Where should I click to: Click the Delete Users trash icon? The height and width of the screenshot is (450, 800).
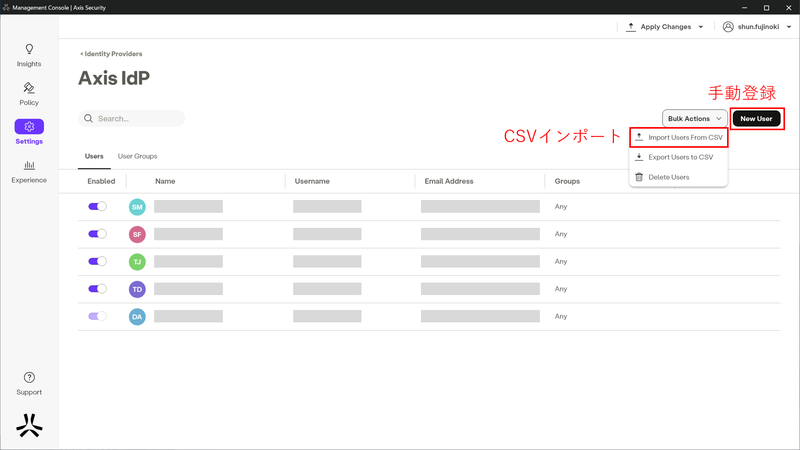click(639, 177)
